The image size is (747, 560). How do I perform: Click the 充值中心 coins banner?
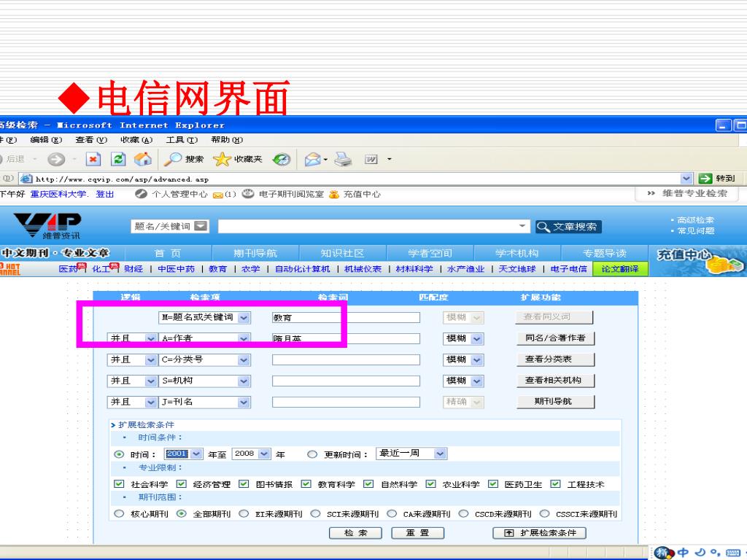click(x=697, y=261)
